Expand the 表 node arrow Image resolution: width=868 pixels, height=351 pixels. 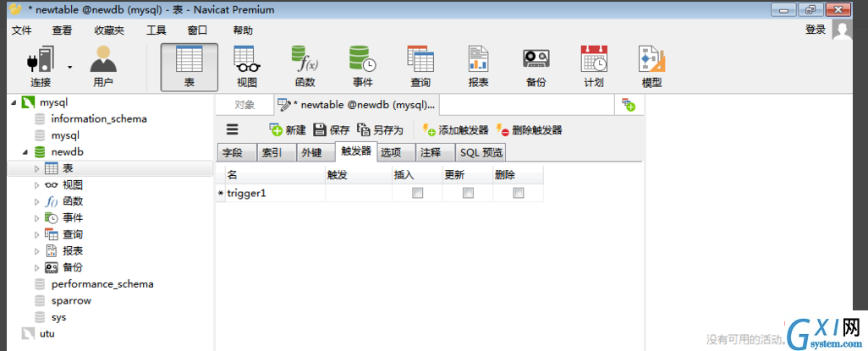click(x=37, y=168)
